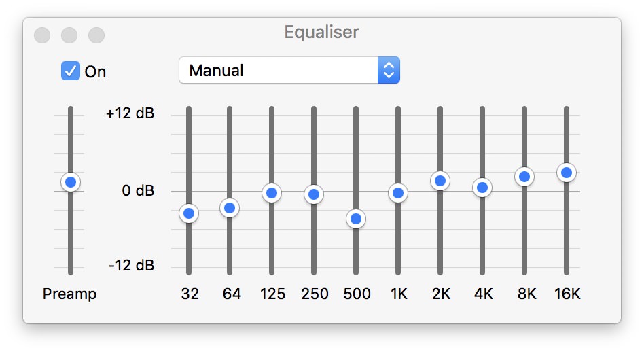644x352 pixels.
Task: Click the 500 Hz slider knob
Action: pyautogui.click(x=355, y=219)
